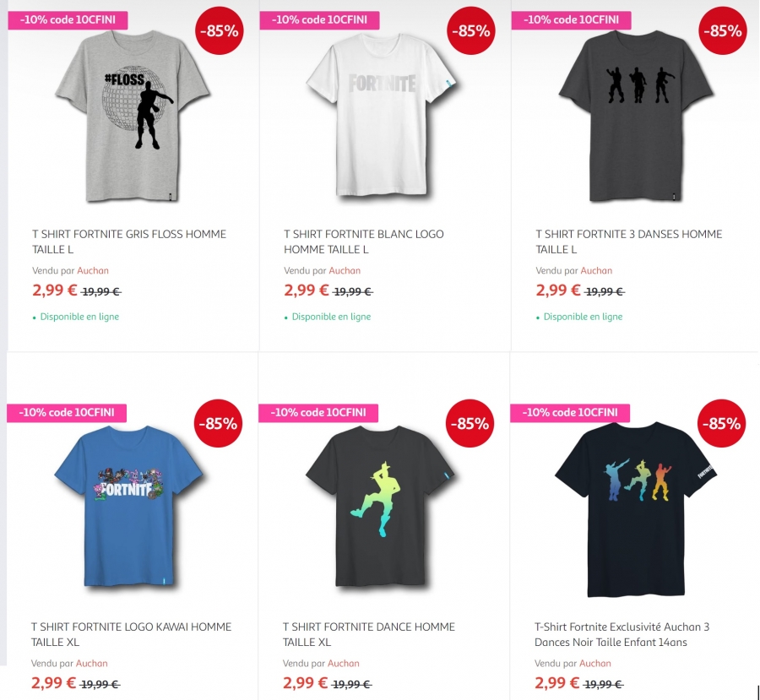Click Auchan seller link under Logo Kawai shirt
Screen dimensions: 760x700
[91, 663]
